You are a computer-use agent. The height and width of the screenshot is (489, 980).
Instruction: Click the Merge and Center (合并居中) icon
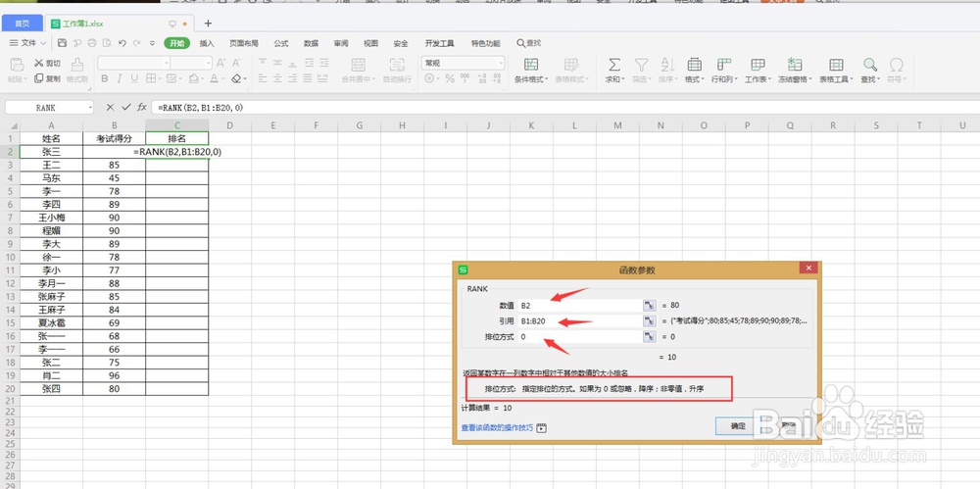[359, 65]
